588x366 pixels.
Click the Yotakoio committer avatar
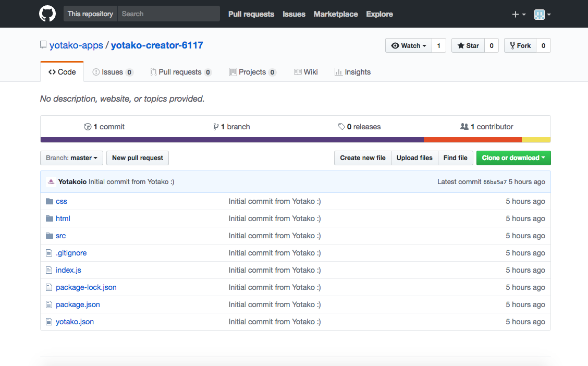(x=51, y=182)
